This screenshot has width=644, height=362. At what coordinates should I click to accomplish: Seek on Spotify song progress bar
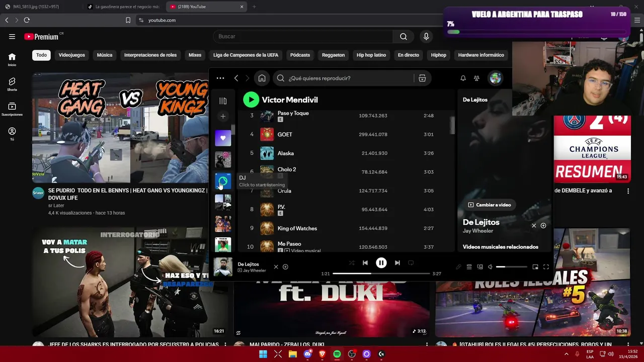pos(381,274)
